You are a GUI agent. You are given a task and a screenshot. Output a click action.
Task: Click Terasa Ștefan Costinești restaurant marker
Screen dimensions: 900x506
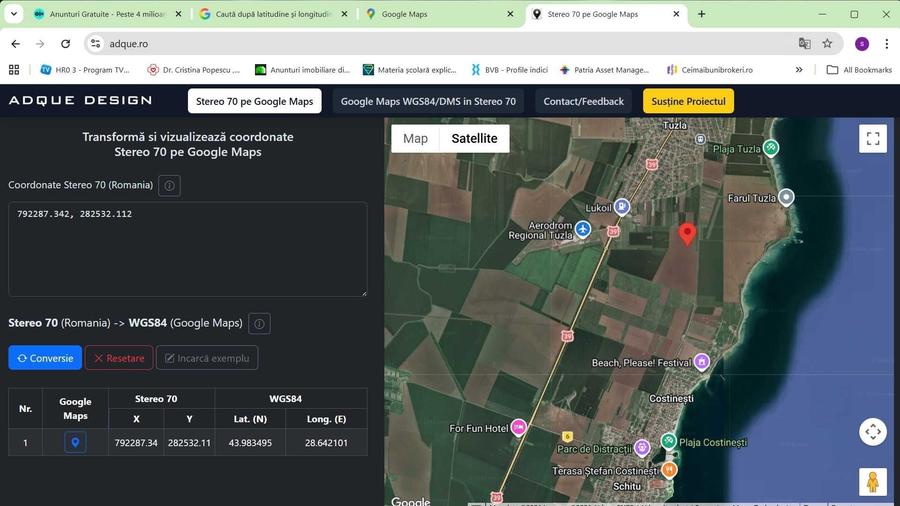tap(669, 470)
